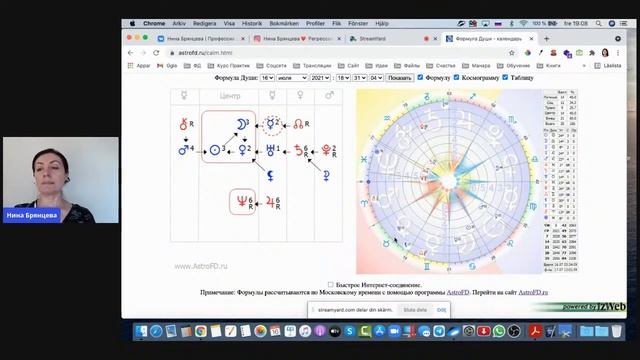Screen dimensions: 640x360
Task: Open the Redigera menu
Action: coord(204,24)
